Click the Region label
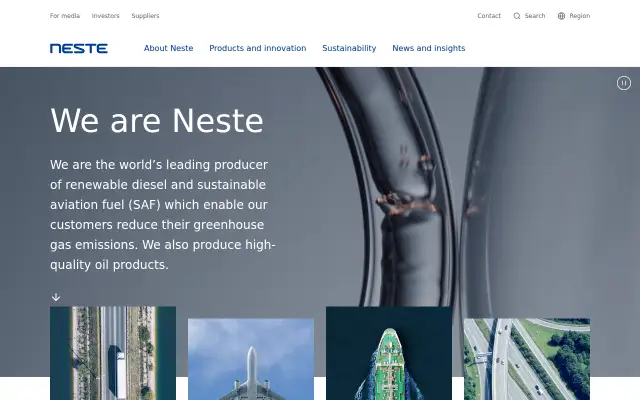The width and height of the screenshot is (640, 400). click(580, 16)
